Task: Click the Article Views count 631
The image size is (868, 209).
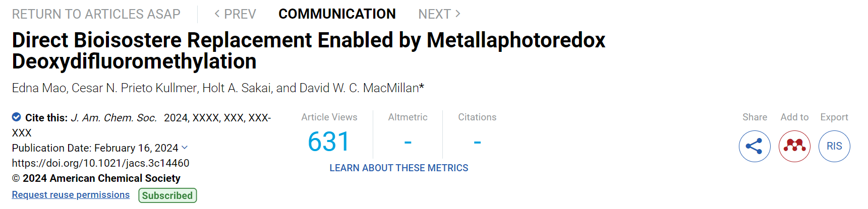Action: [x=329, y=142]
